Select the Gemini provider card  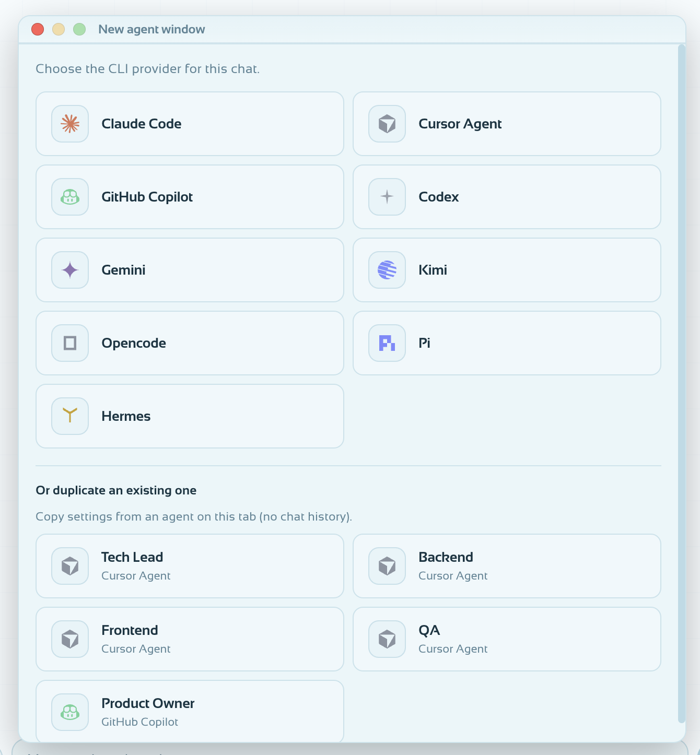[x=190, y=270]
